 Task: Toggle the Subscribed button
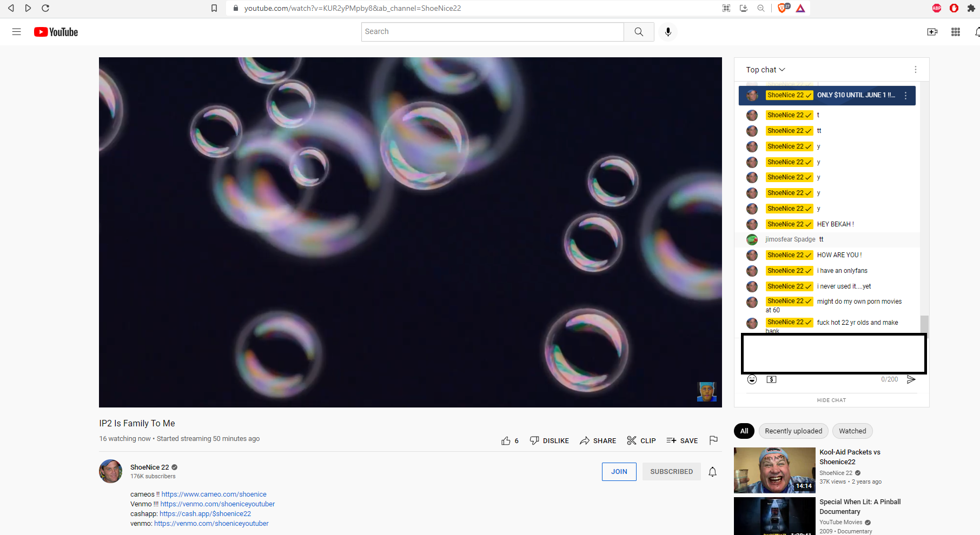click(671, 472)
